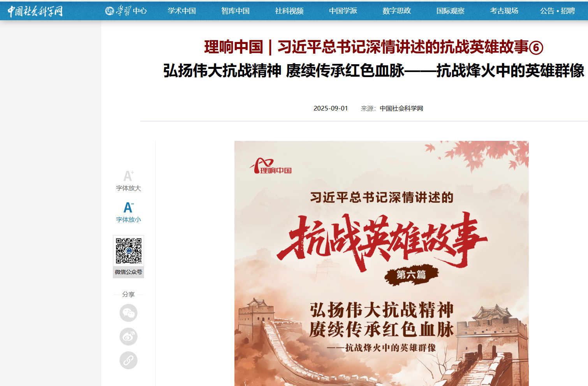
Task: Share article via WeChat icon
Action: click(x=129, y=313)
